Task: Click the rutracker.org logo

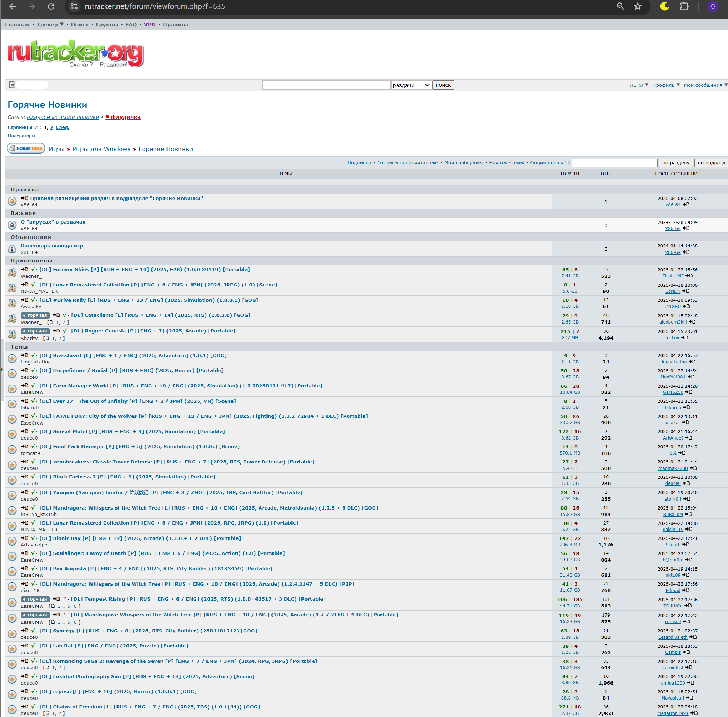Action: point(75,54)
